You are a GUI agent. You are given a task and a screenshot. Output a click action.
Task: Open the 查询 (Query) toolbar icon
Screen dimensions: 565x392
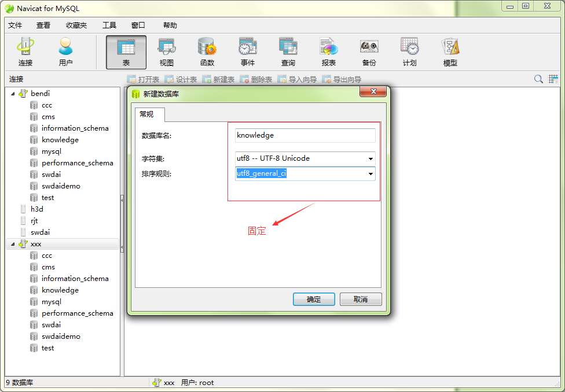[288, 52]
